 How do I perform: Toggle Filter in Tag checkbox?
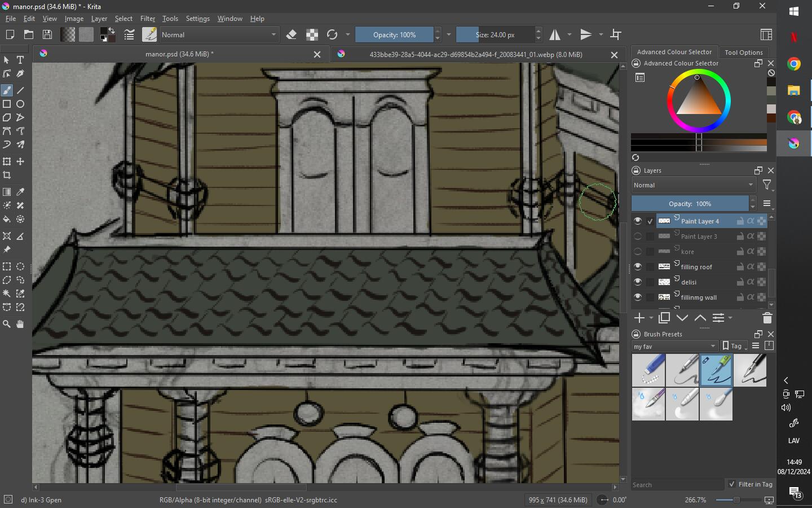coord(732,484)
